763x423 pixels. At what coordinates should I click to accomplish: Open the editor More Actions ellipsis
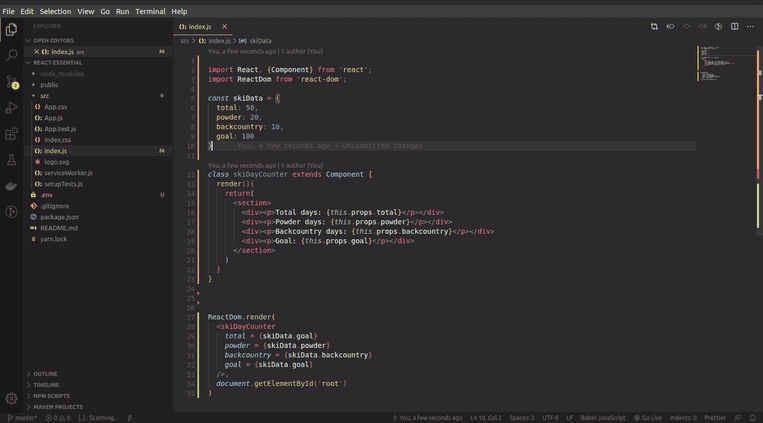[x=750, y=27]
